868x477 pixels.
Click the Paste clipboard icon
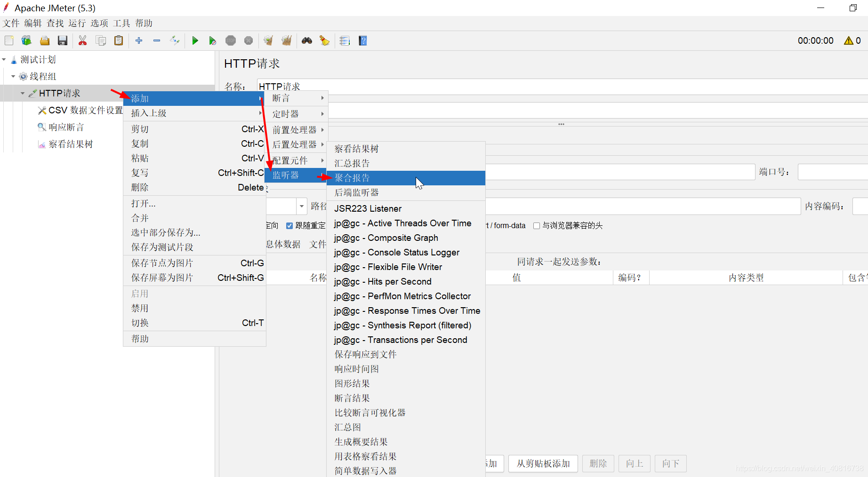point(119,40)
